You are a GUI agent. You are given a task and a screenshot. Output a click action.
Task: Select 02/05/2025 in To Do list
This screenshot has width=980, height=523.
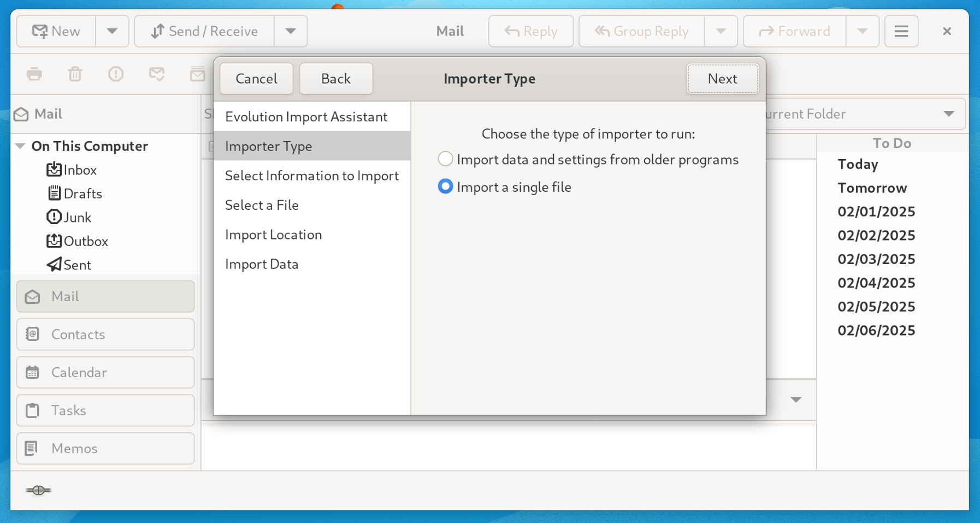(876, 307)
